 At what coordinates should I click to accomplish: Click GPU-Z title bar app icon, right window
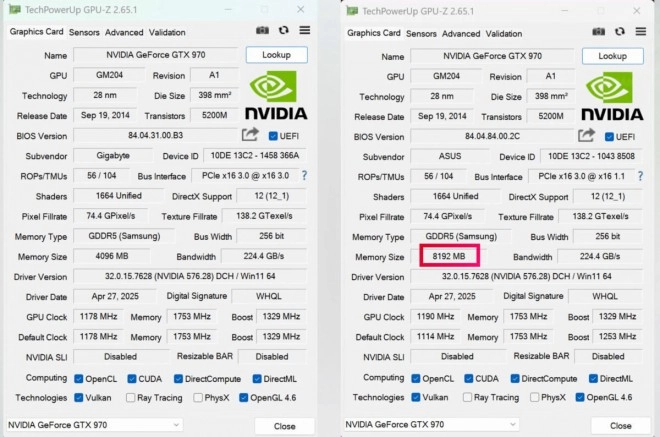pyautogui.click(x=352, y=11)
